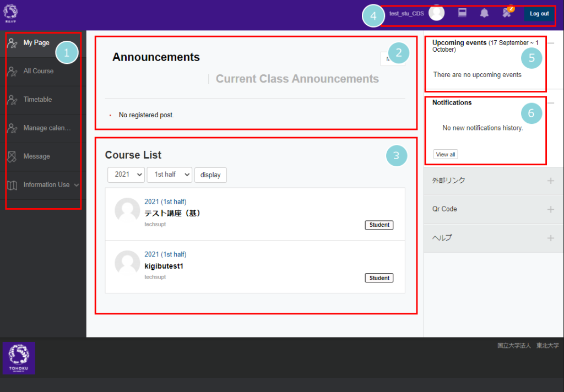Expand the Qr Code panel
The width and height of the screenshot is (564, 392).
[x=550, y=209]
